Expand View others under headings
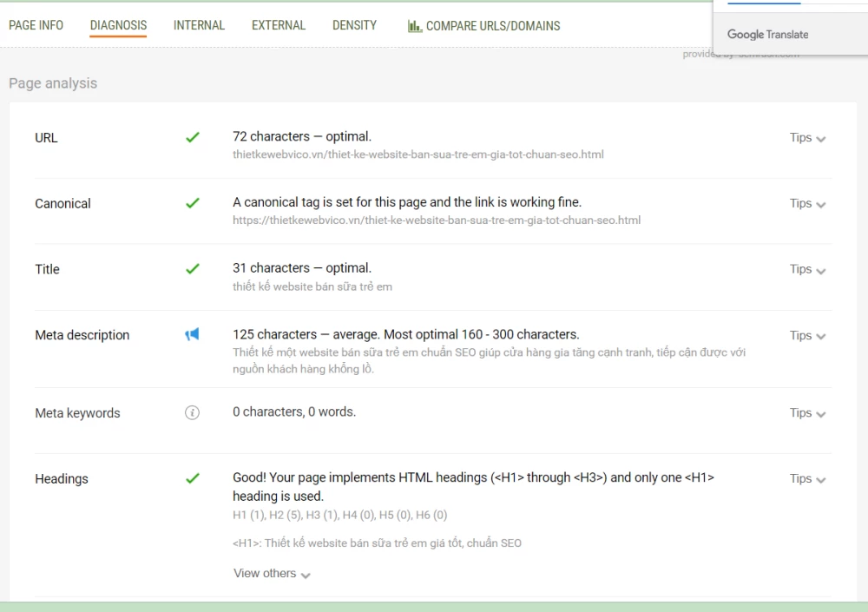This screenshot has height=612, width=868. (272, 574)
